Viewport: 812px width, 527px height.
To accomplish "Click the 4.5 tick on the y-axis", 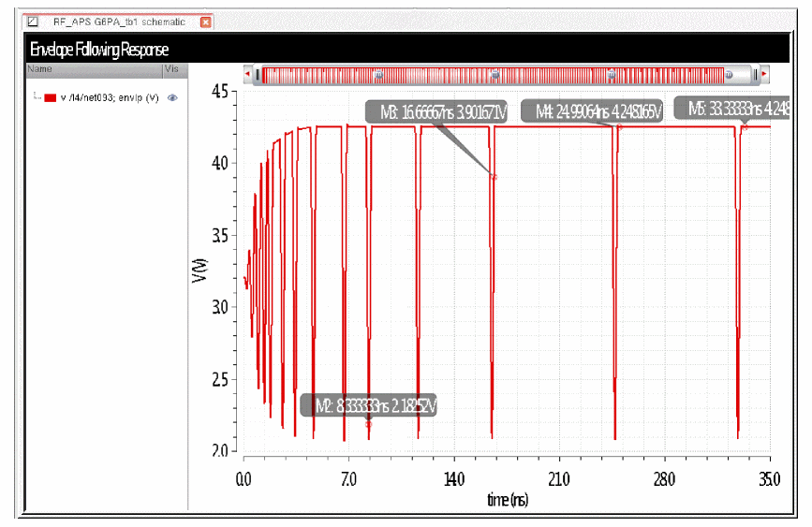I will (x=219, y=92).
